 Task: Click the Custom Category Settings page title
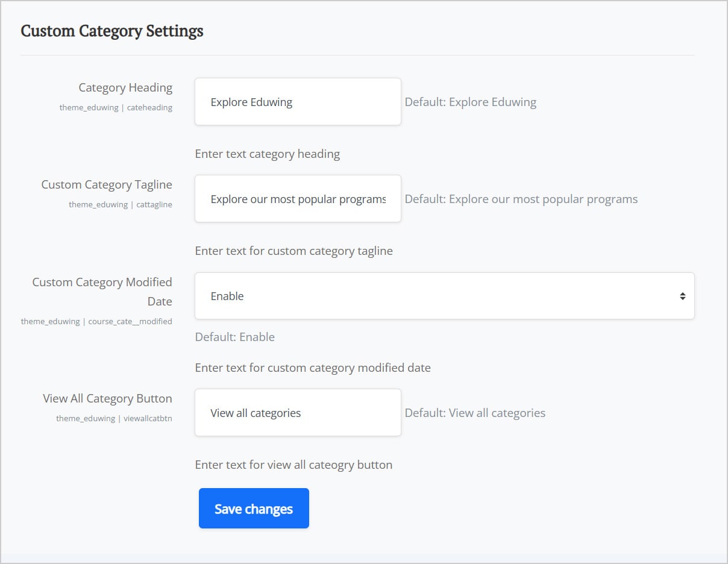(x=112, y=31)
